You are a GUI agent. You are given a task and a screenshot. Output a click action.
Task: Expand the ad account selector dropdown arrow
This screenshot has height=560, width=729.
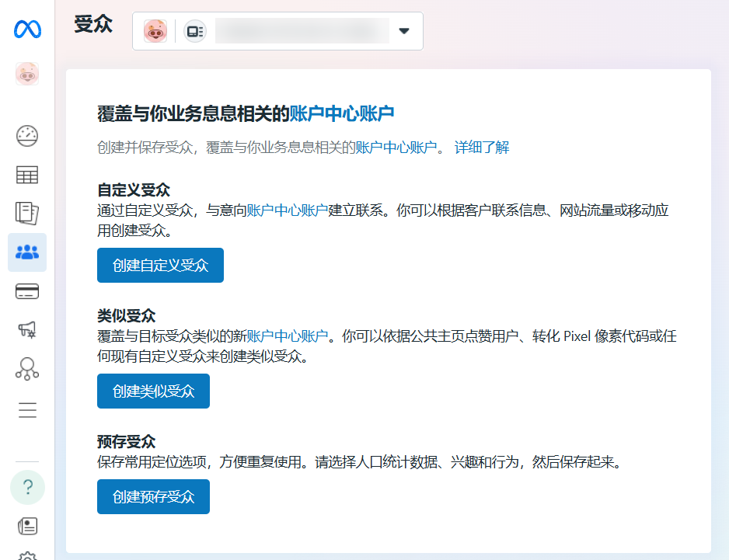pos(403,31)
